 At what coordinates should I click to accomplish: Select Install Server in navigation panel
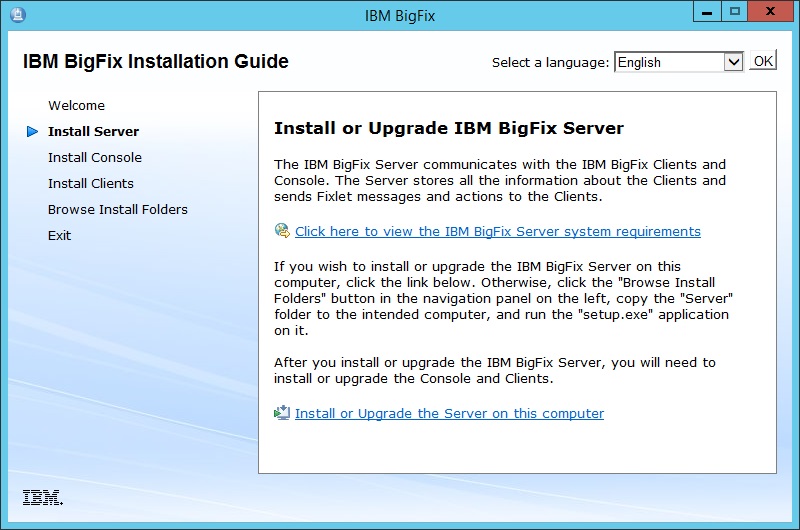(93, 131)
